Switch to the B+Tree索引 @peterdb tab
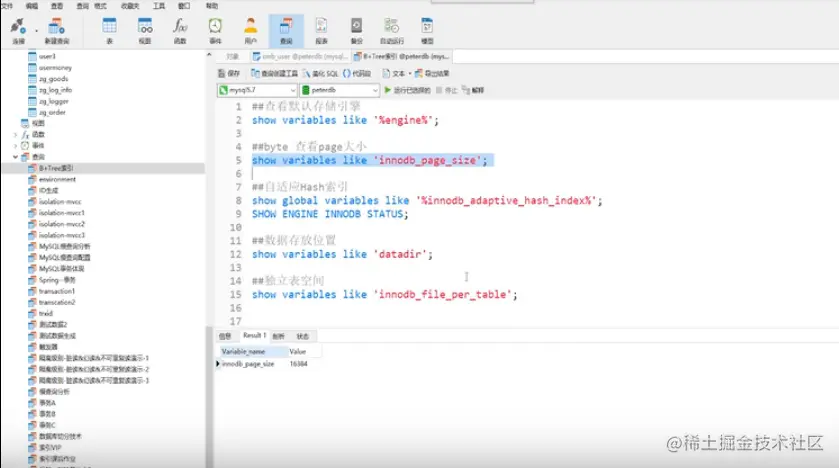The width and height of the screenshot is (839, 468). (x=402, y=56)
